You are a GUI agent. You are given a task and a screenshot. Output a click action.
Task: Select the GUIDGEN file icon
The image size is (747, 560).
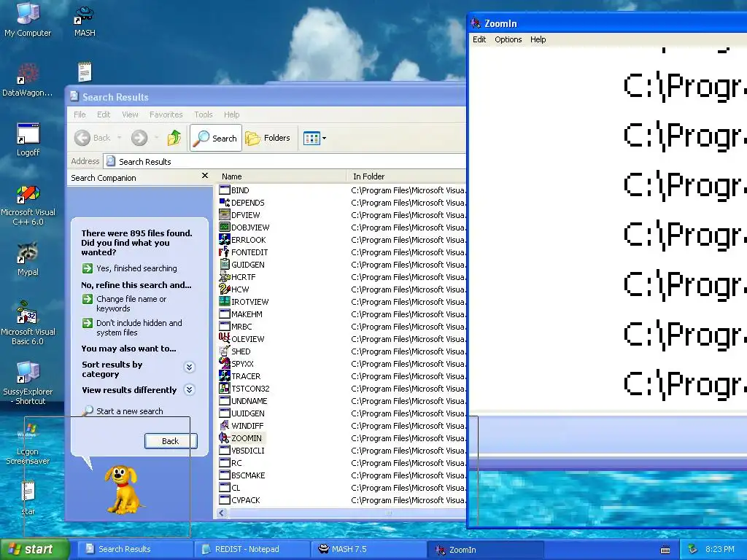point(225,264)
